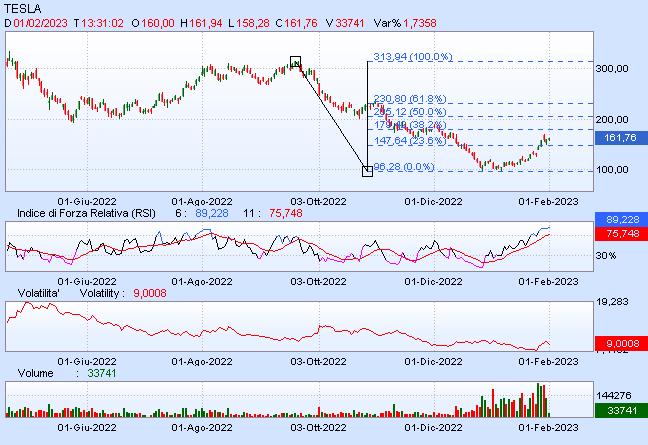The image size is (648, 445).
Task: Click 01-Ago-2022 under the volatility panel
Action: (x=202, y=362)
